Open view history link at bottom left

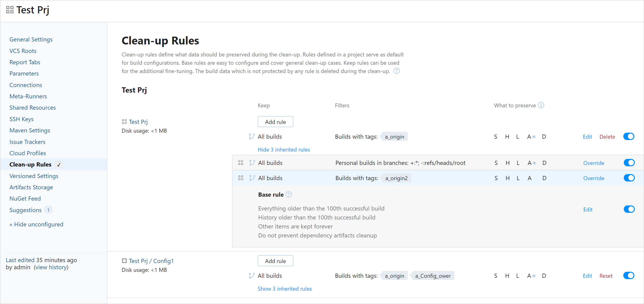pyautogui.click(x=51, y=267)
